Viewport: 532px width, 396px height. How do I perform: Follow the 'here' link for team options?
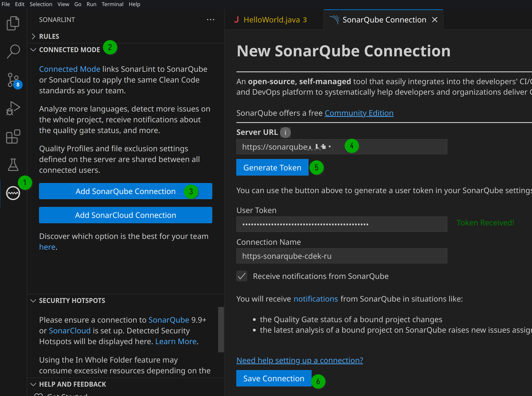pos(47,247)
